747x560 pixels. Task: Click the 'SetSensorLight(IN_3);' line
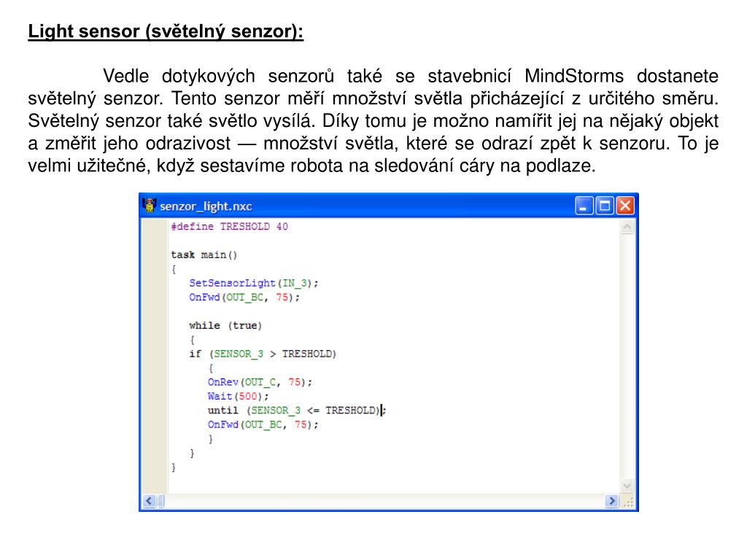coord(254,284)
